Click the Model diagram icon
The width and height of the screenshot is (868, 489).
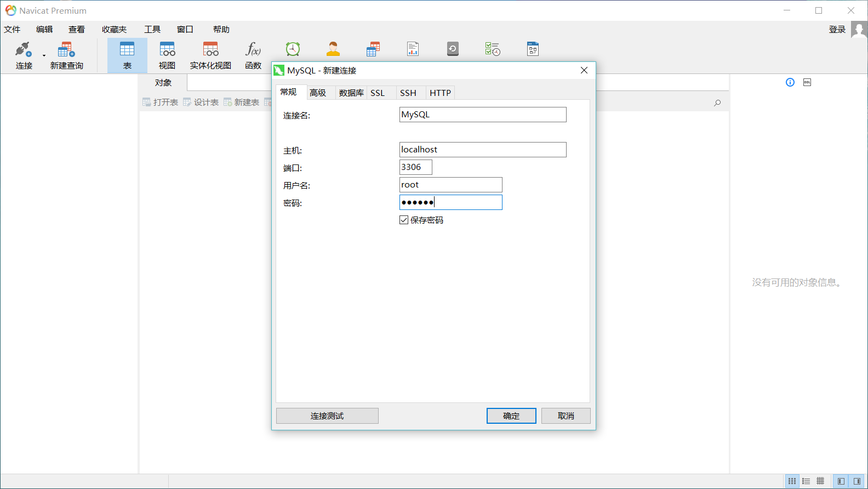[x=533, y=49]
